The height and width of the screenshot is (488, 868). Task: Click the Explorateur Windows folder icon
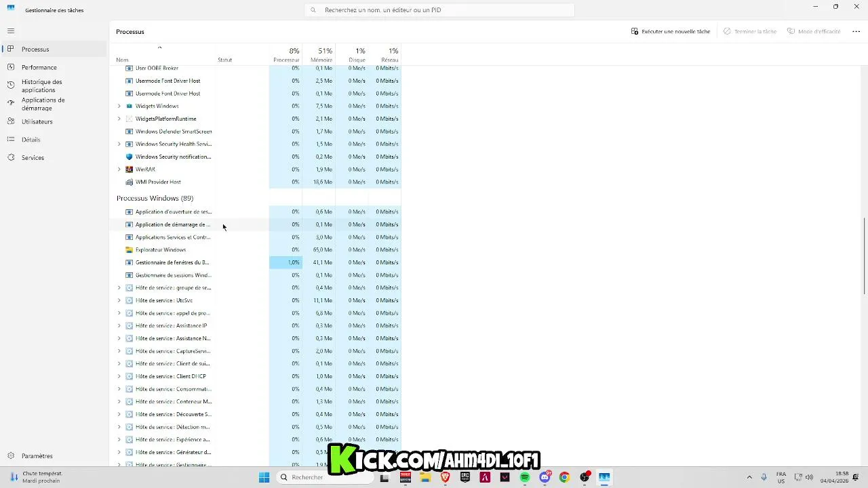(130, 249)
